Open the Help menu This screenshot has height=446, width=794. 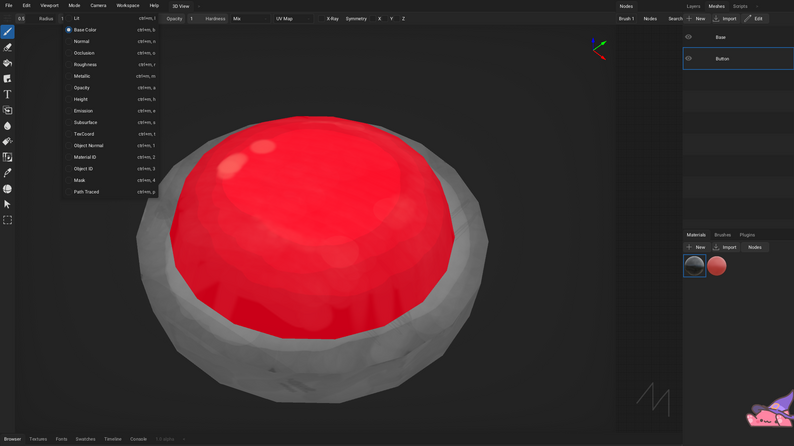point(154,6)
